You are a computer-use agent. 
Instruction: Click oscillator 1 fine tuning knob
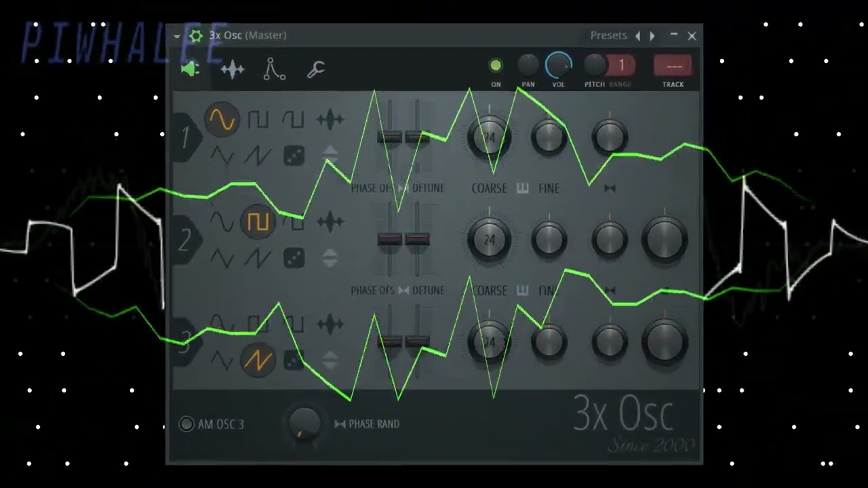pyautogui.click(x=549, y=138)
